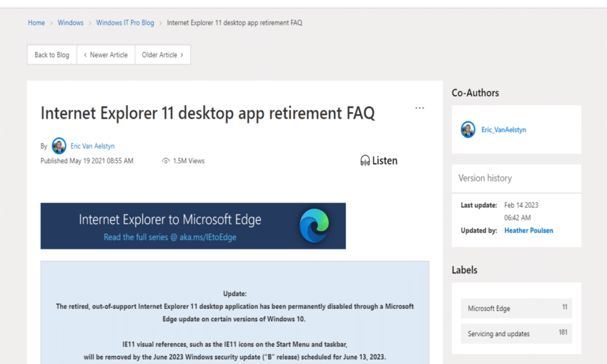Click the 'Update:' notice heading
Viewport: 607px width, 364px height.
(234, 294)
